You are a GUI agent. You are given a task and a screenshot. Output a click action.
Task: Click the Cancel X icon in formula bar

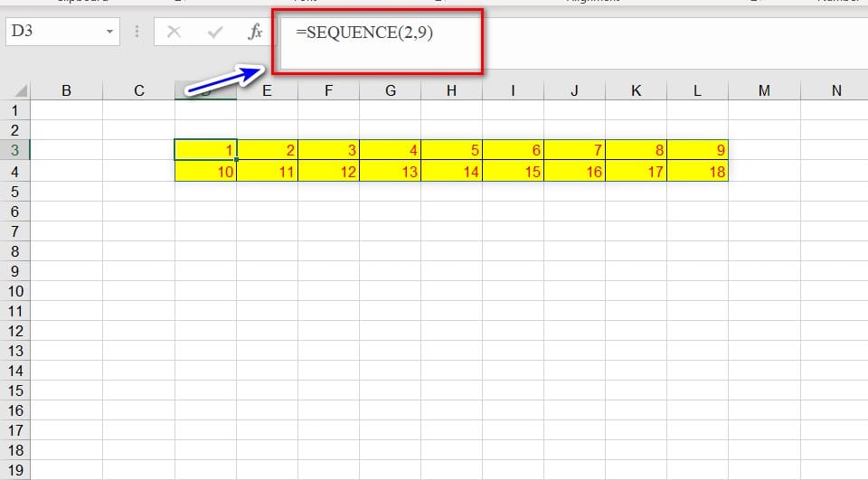(175, 32)
